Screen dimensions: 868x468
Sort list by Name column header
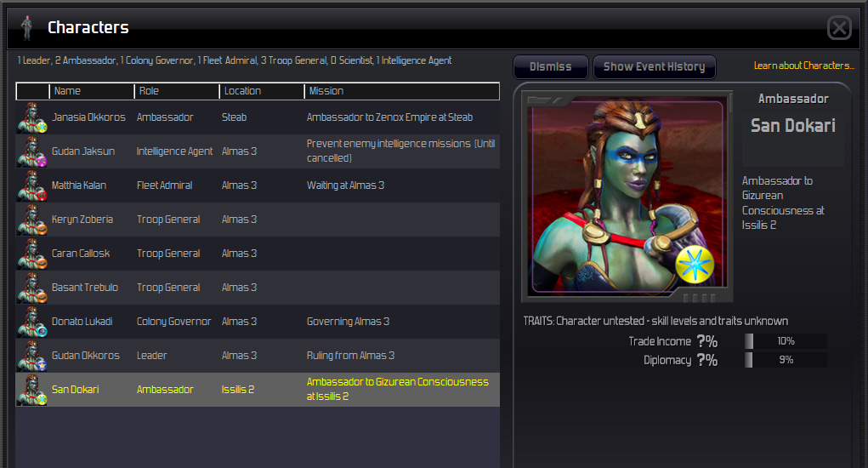(92, 91)
